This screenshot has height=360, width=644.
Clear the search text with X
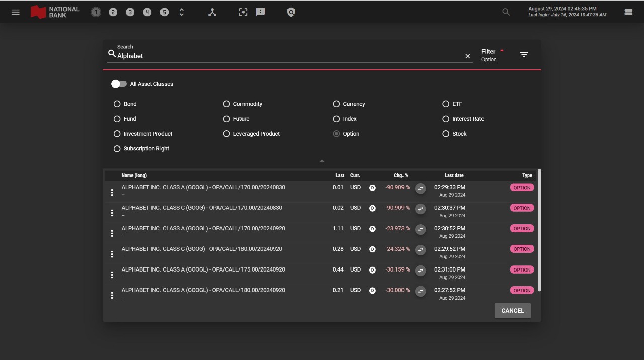tap(468, 56)
